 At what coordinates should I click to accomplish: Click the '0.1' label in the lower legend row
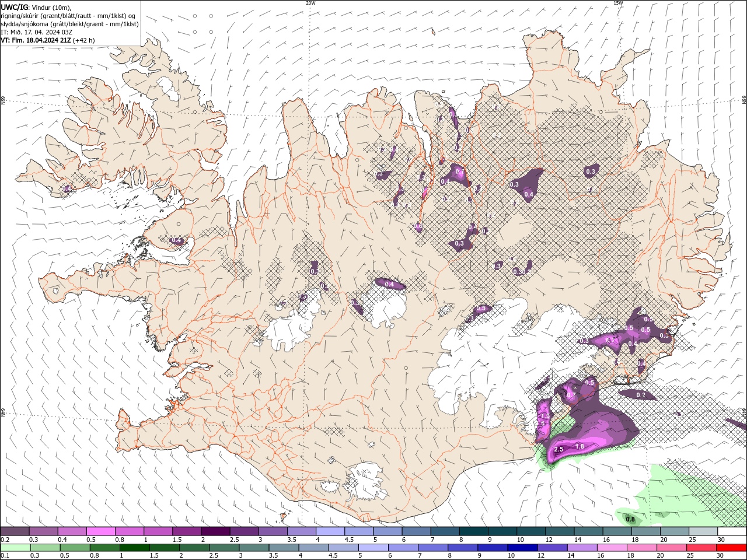point(5,556)
